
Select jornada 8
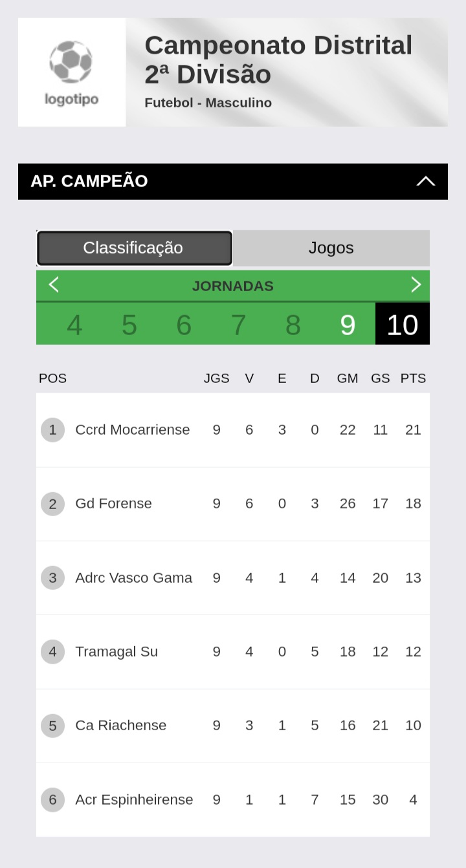[x=293, y=325]
